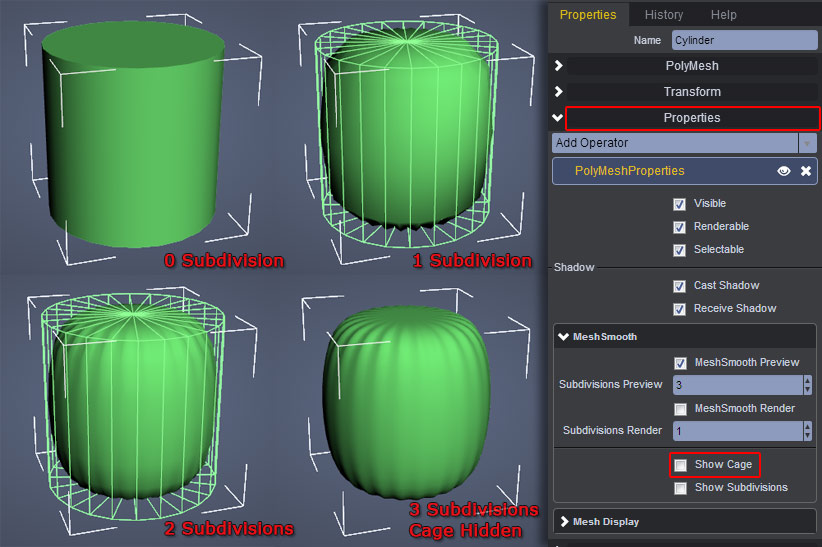Click the 2 Subdivisions caged cylinder preview

(x=133, y=406)
